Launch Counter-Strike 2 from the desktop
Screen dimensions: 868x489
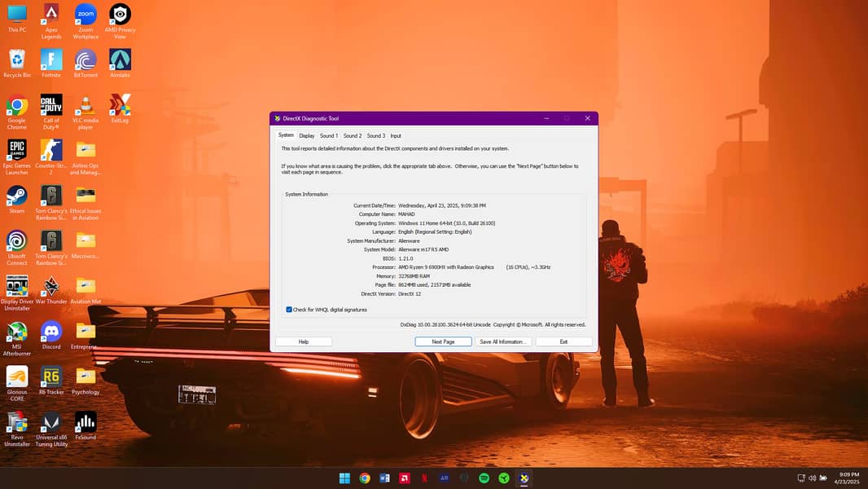click(51, 157)
